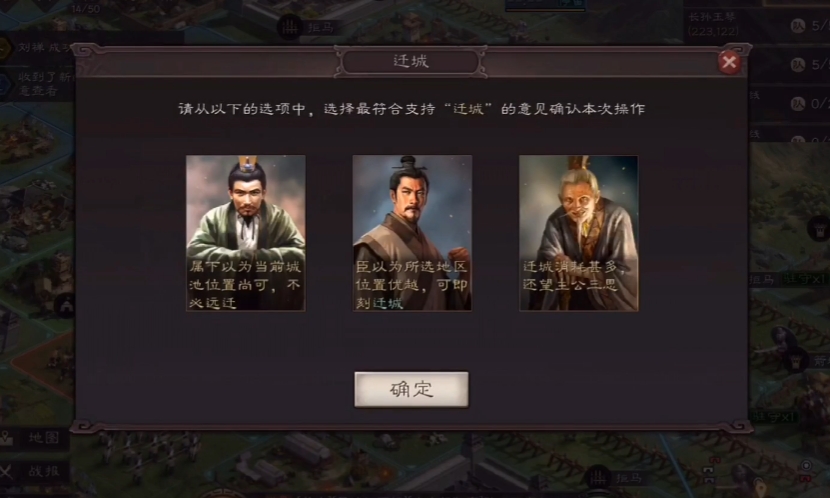Select the 长孙玉琴 troop entry

point(712,24)
